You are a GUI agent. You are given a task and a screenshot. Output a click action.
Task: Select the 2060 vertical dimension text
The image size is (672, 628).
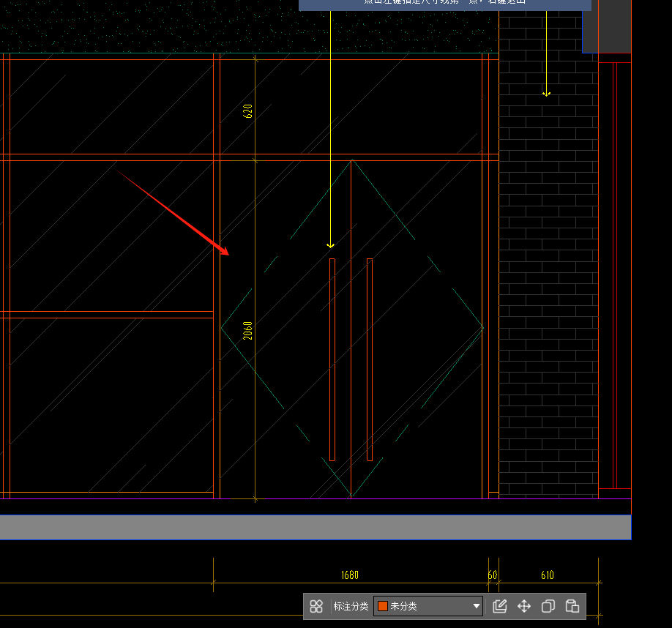[x=247, y=331]
